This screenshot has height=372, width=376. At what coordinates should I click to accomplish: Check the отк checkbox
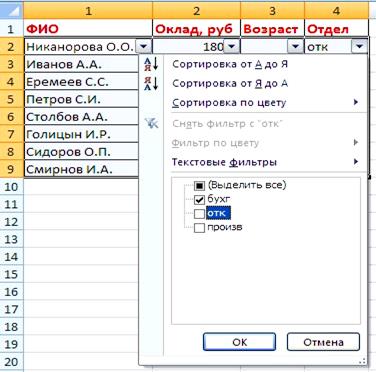(x=199, y=214)
